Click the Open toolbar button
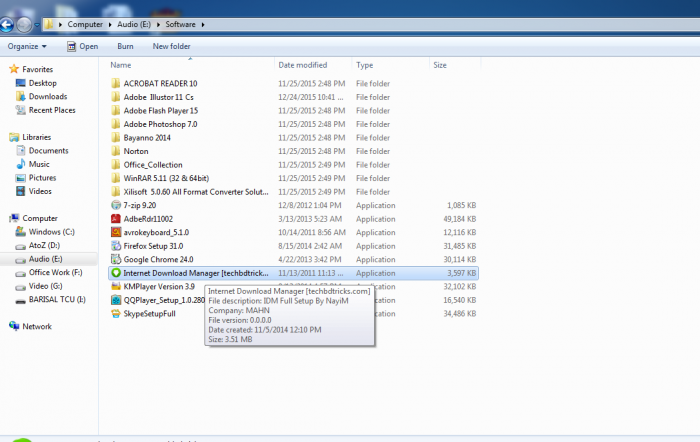Viewport: 700px width, 442px height. tap(83, 46)
